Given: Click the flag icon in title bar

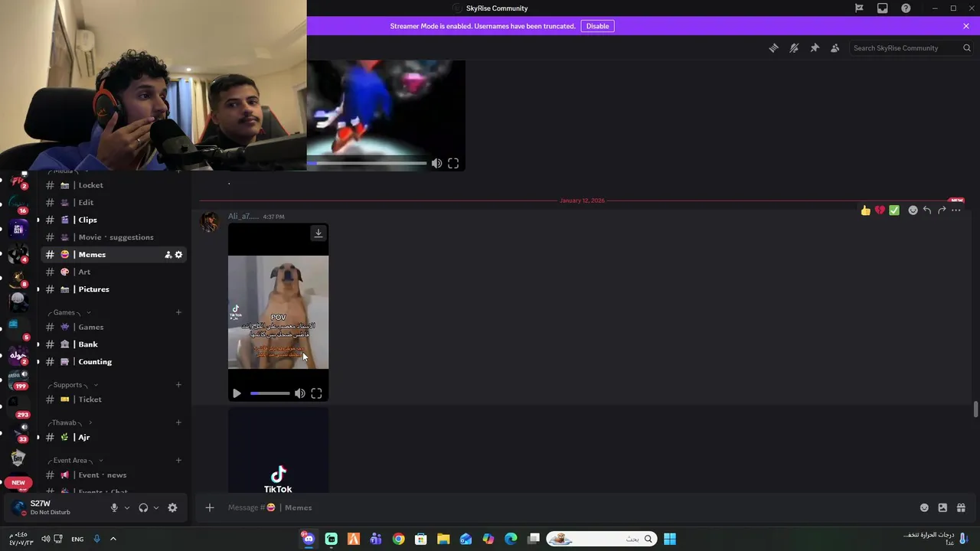Looking at the screenshot, I should [859, 8].
